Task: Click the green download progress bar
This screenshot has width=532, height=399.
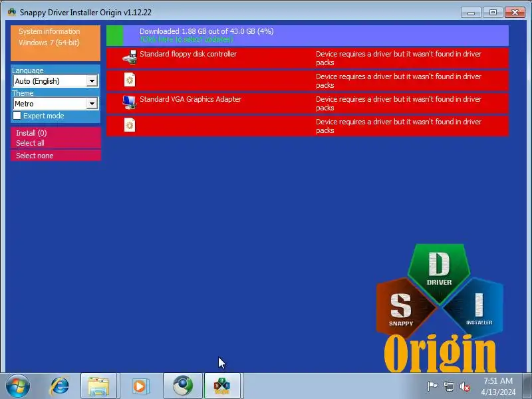Action: pyautogui.click(x=114, y=36)
